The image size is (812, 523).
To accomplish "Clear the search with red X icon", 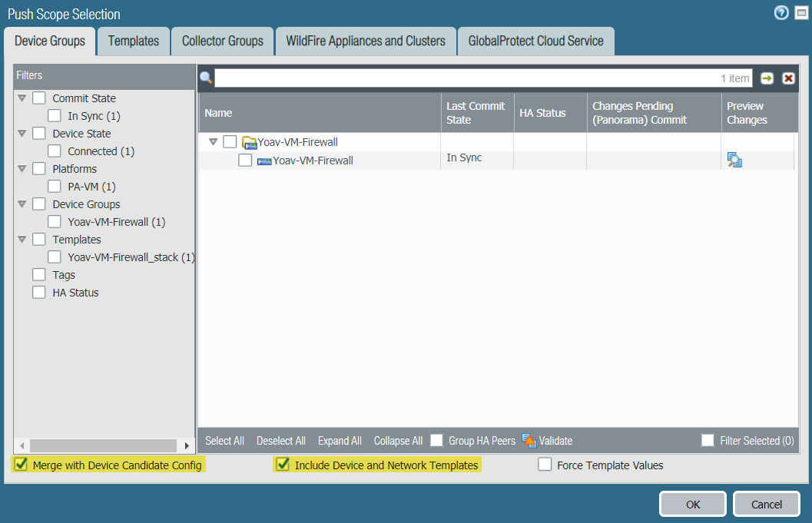I will [x=788, y=78].
